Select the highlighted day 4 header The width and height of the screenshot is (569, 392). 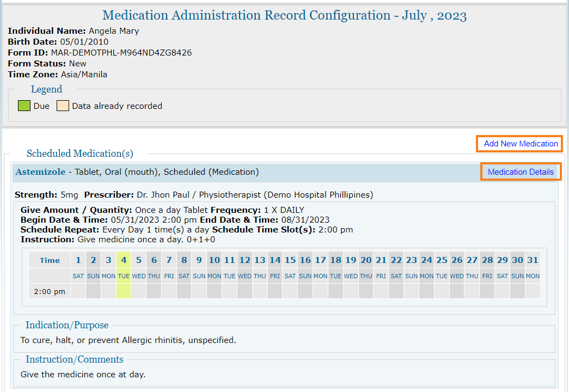124,260
